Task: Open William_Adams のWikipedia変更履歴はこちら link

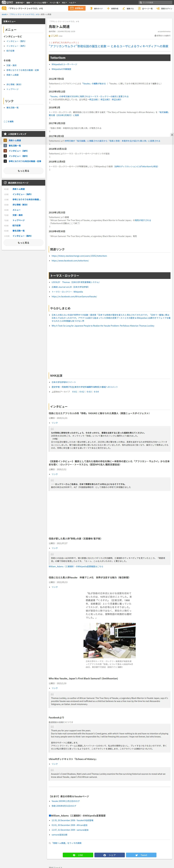Action: (76, 566)
